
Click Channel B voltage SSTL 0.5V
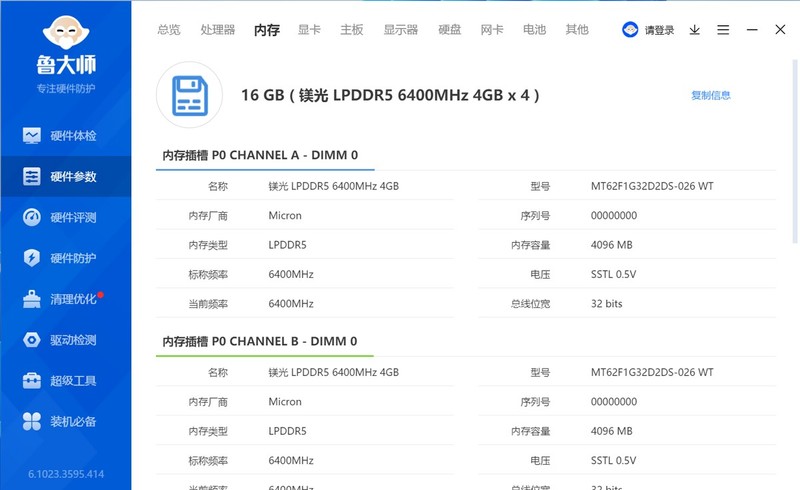613,460
